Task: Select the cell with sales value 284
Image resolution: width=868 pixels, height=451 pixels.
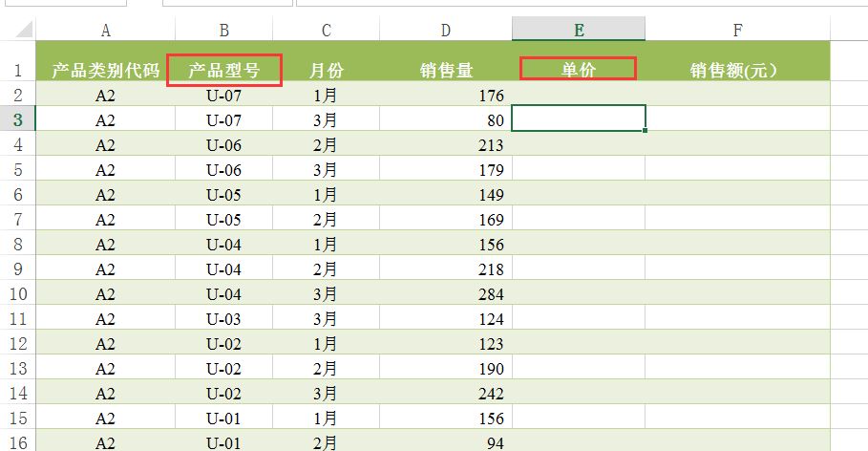Action: pos(446,293)
